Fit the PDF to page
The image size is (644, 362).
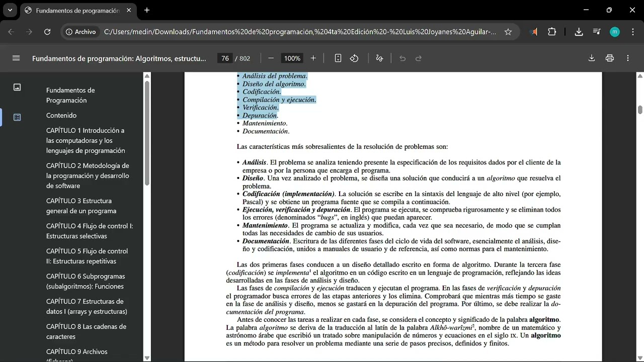[338, 58]
